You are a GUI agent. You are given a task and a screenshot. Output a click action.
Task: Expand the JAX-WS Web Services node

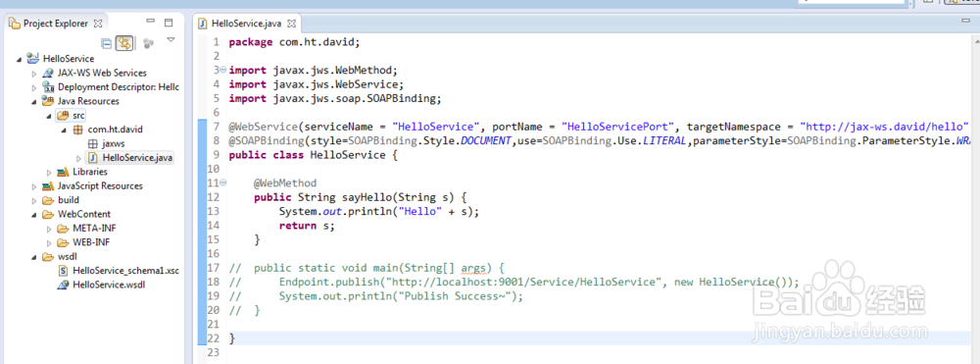pos(33,74)
